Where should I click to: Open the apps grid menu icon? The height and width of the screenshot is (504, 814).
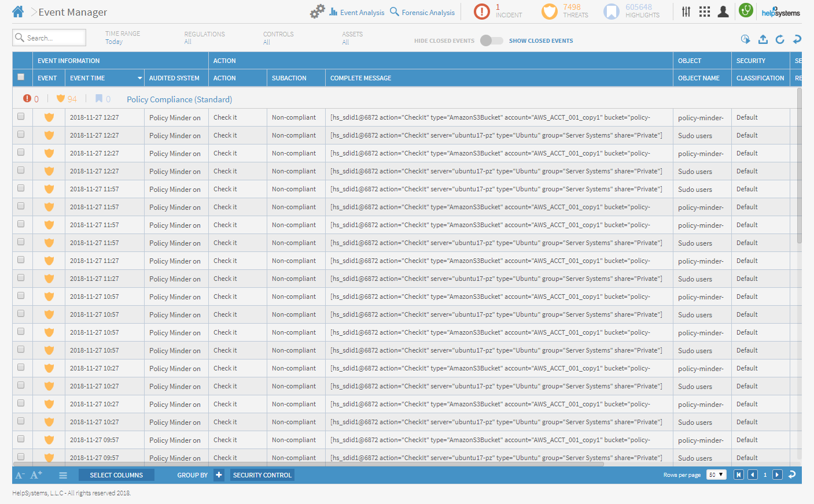coord(704,12)
